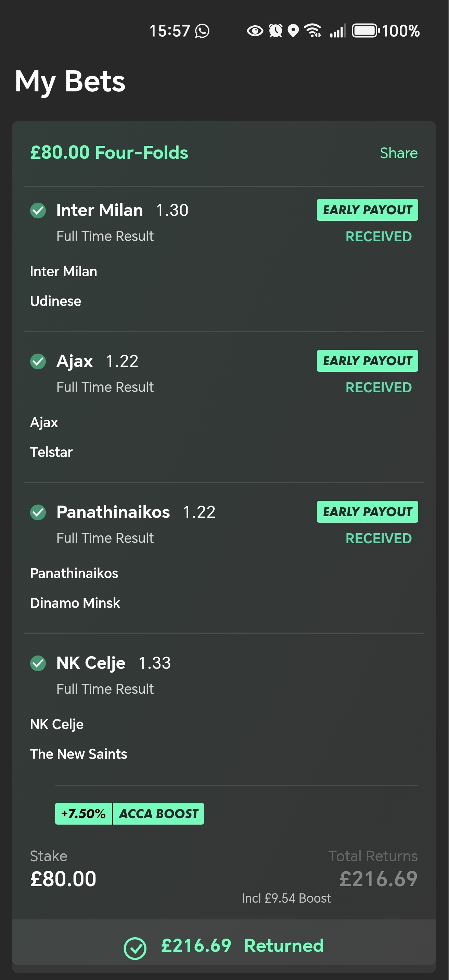This screenshot has width=449, height=980.
Task: Tap Inter Milan's Early Payout badge
Action: coord(367,210)
